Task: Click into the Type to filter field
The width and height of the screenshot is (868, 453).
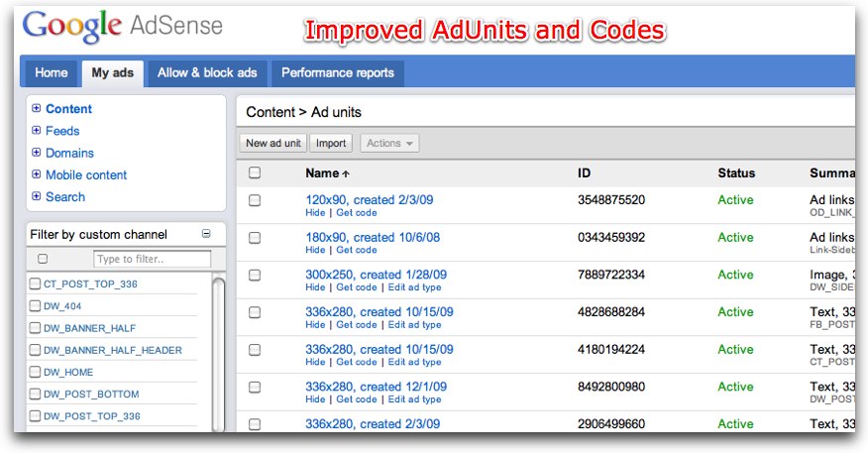Action: tap(152, 259)
